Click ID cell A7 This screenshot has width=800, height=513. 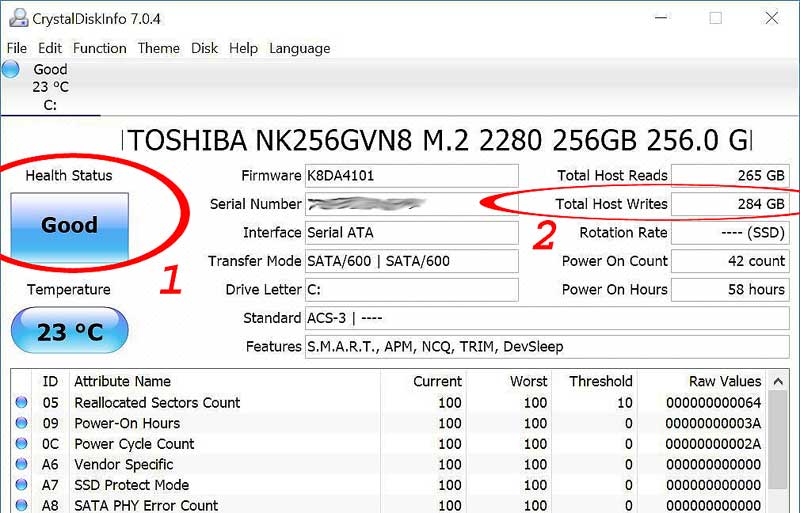[50, 485]
